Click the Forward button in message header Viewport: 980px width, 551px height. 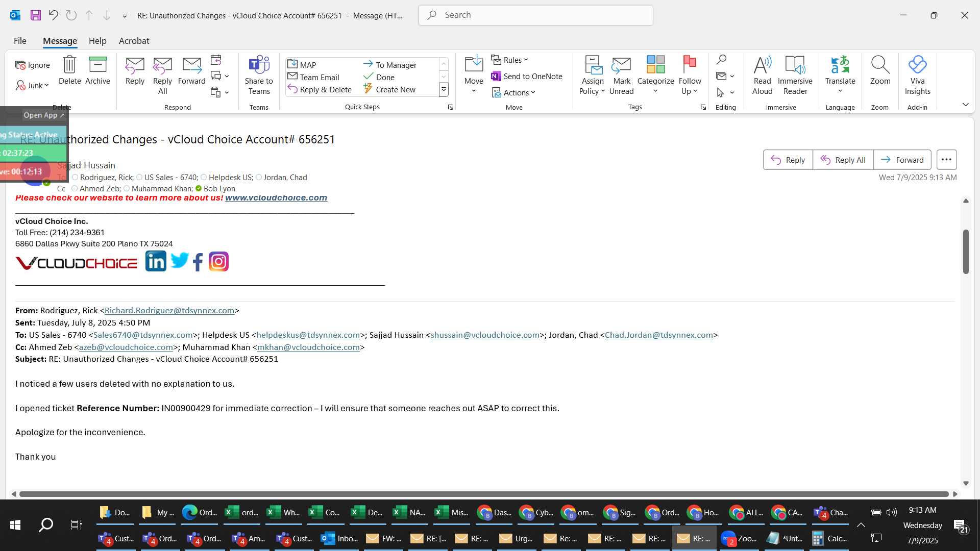902,160
